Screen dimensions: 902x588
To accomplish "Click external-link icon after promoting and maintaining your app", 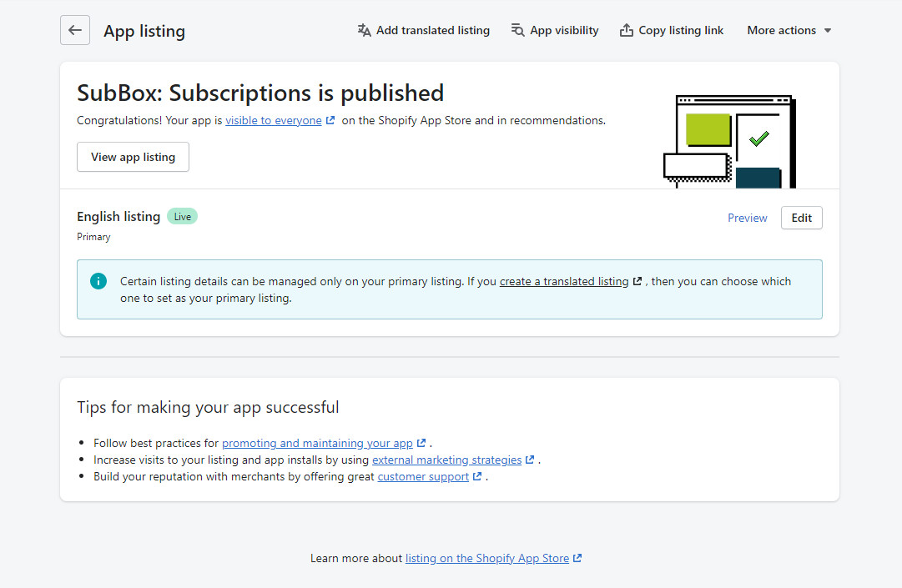I will [421, 443].
